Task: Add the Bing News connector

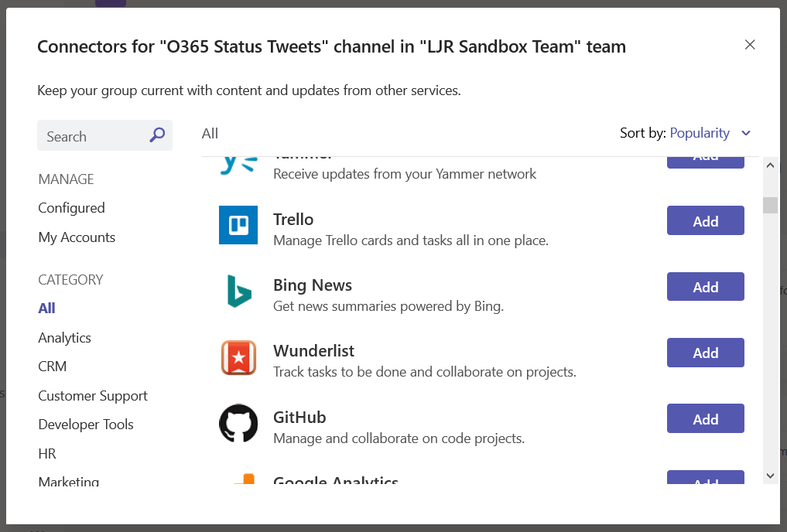Action: [x=705, y=286]
